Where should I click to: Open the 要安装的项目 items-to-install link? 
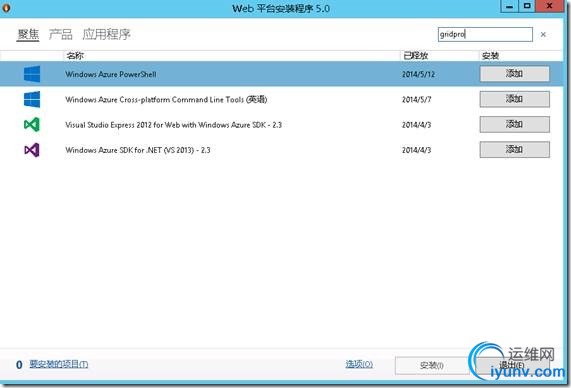coord(59,364)
